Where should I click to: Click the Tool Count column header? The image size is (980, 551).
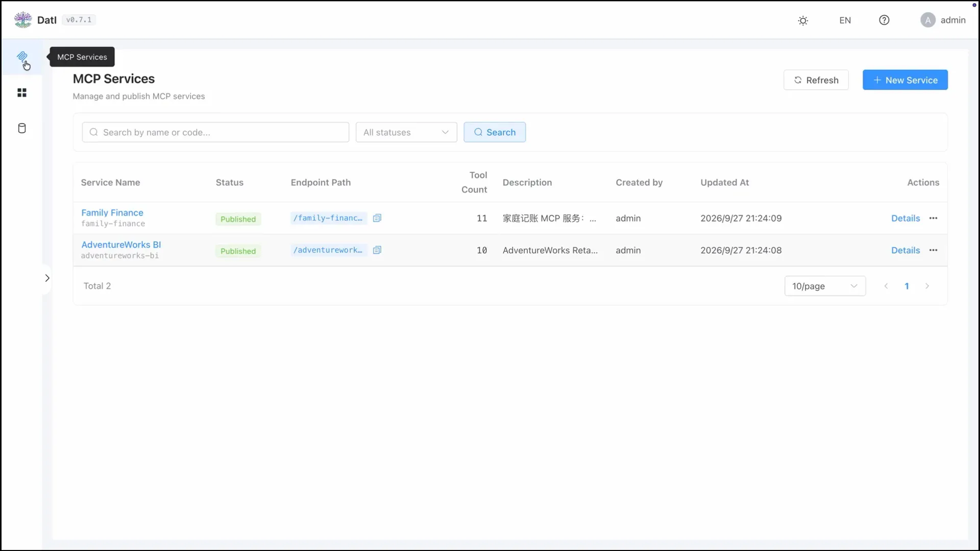[x=474, y=182]
